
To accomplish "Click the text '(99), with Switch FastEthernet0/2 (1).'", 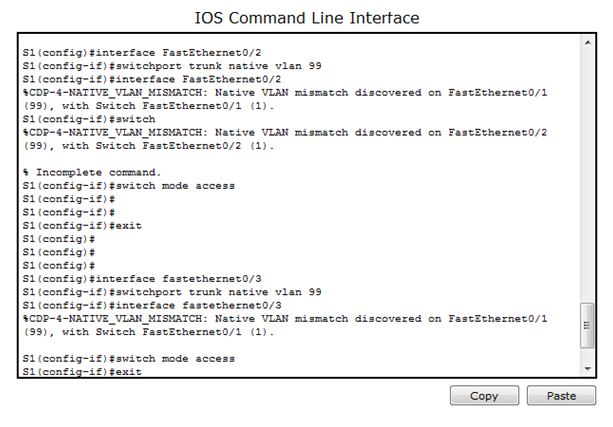I will coord(149,146).
